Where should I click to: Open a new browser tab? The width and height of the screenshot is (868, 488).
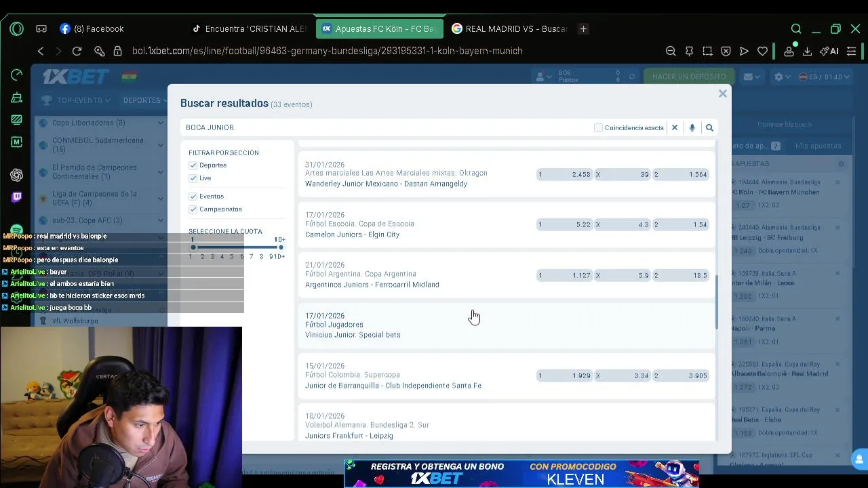pyautogui.click(x=583, y=28)
